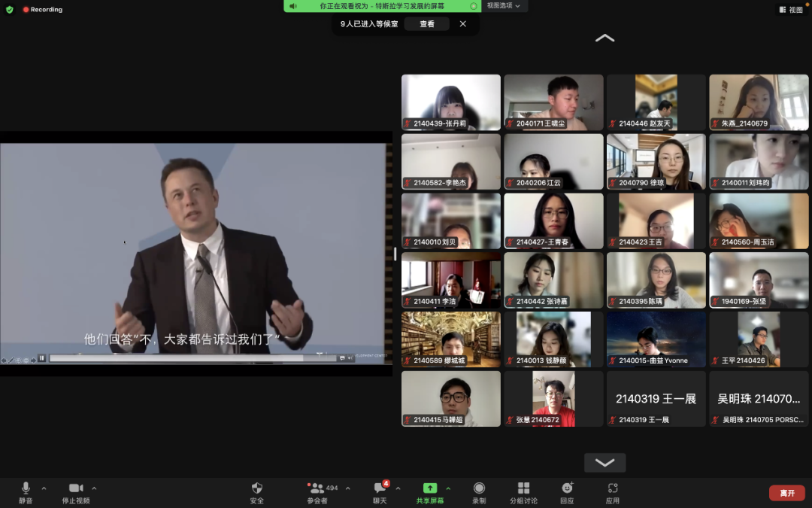Expand video options caret next to stop video
This screenshot has width=812, height=508.
point(94,488)
